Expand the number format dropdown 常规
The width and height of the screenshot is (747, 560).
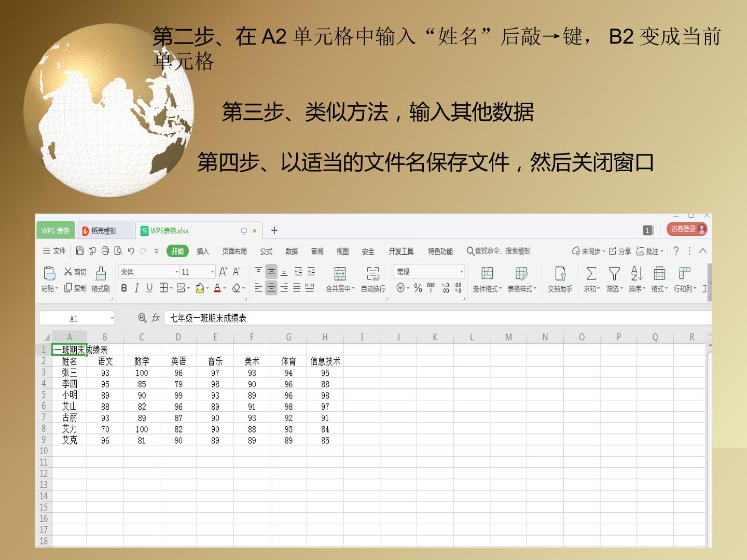coord(429,272)
